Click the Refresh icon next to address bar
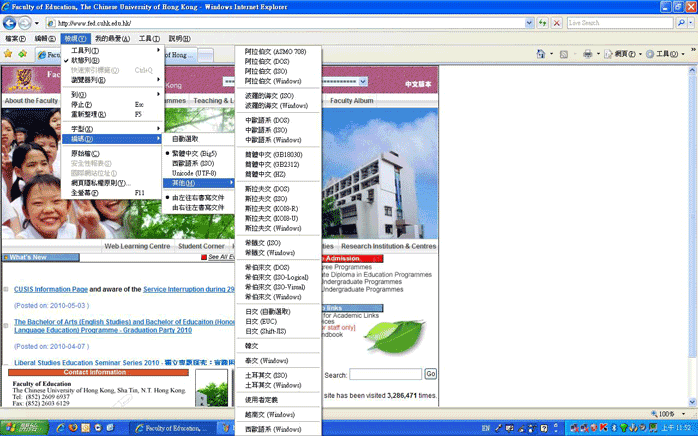The width and height of the screenshot is (698, 436). tap(542, 23)
